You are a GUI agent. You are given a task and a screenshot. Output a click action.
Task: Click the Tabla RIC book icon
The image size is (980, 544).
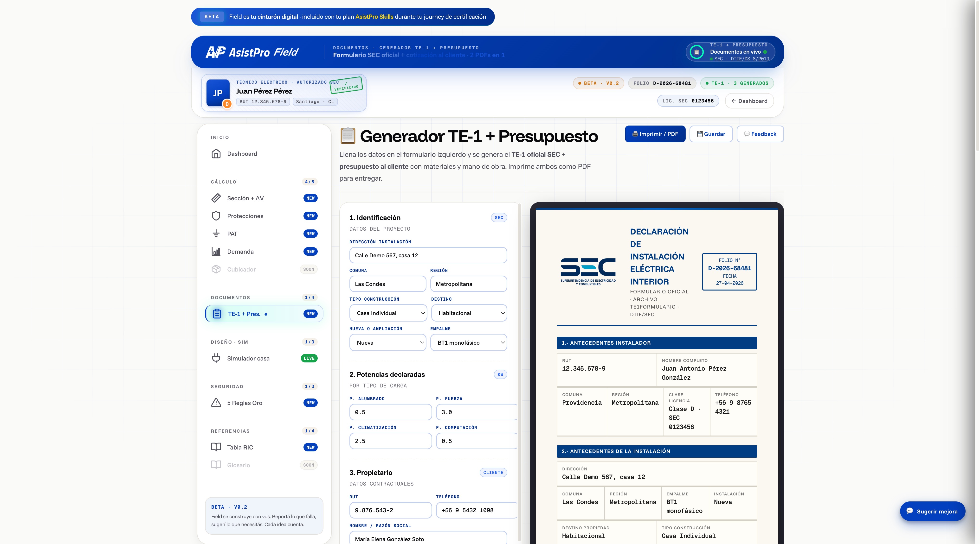point(216,447)
